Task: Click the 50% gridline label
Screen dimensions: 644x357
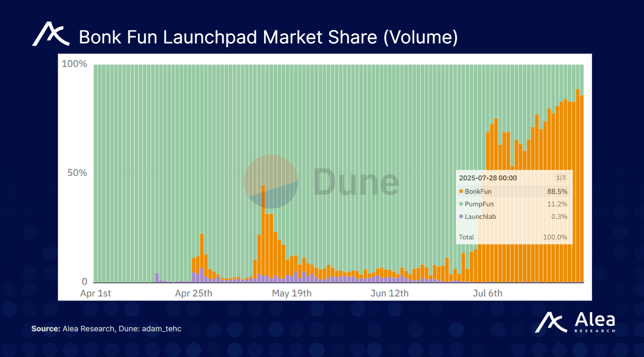Action: 77,172
